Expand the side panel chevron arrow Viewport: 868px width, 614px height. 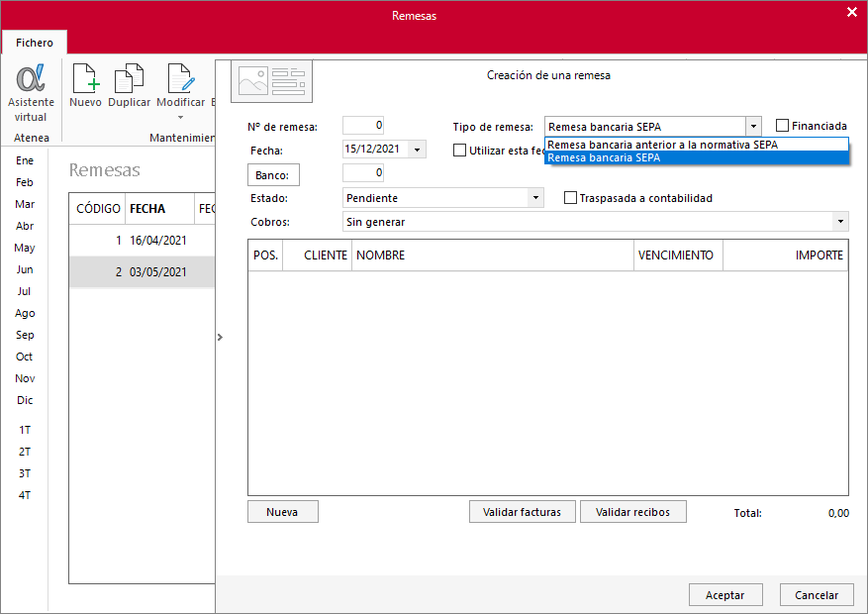(220, 337)
